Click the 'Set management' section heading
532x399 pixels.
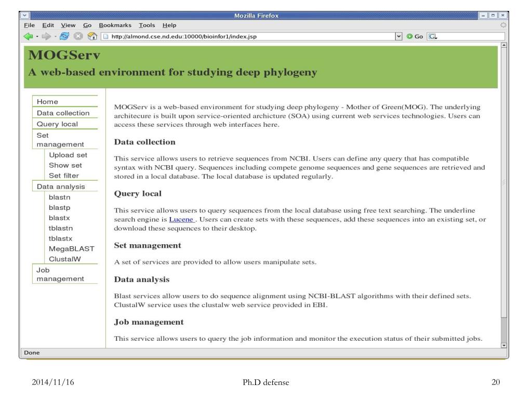point(147,245)
